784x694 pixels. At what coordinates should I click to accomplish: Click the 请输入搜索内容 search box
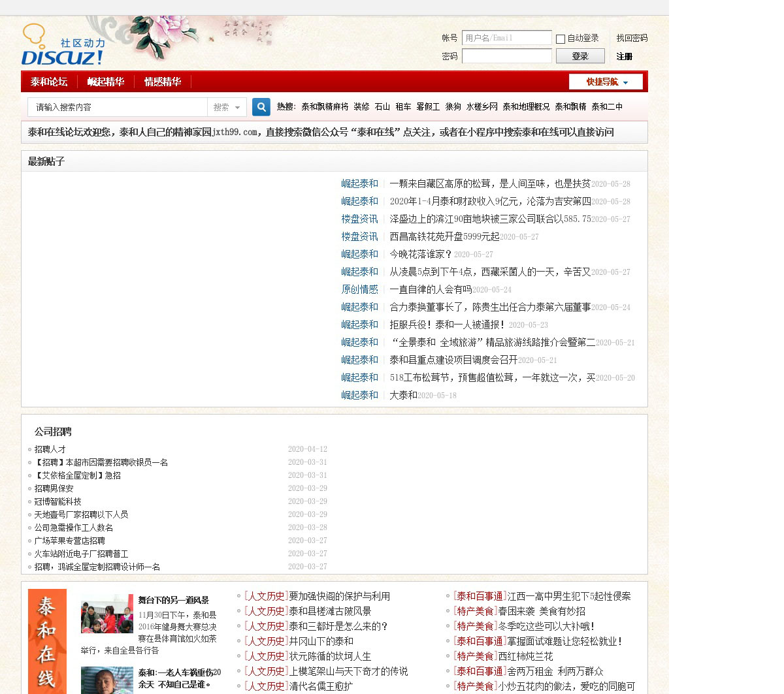point(118,107)
